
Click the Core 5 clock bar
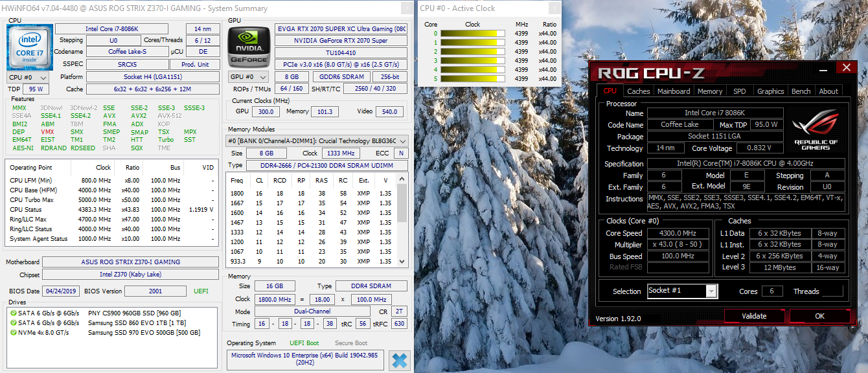tap(472, 78)
